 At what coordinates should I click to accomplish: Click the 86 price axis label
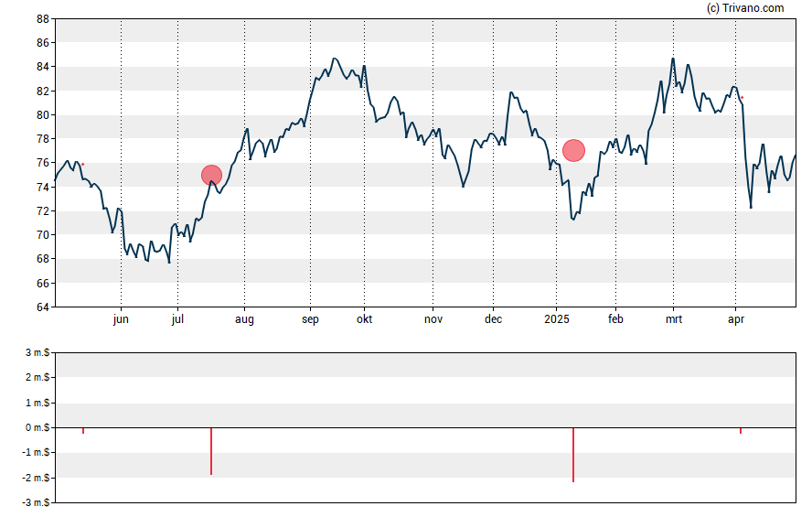[42, 43]
